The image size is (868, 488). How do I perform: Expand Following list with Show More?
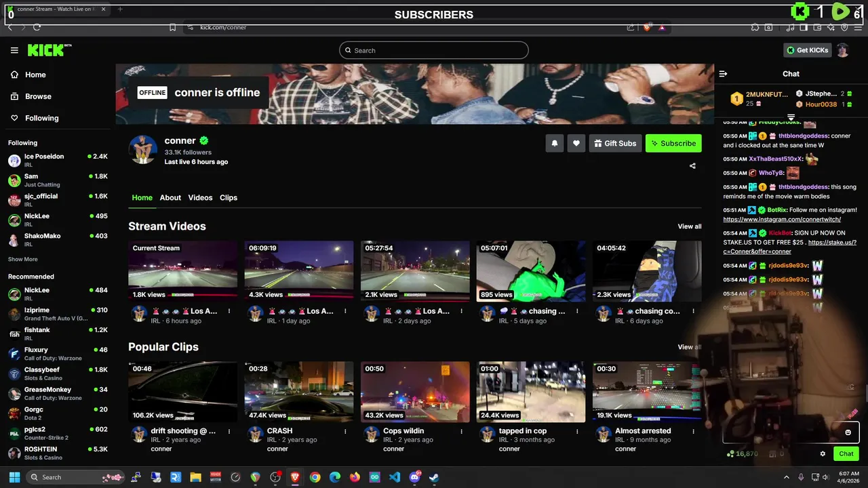pos(23,259)
